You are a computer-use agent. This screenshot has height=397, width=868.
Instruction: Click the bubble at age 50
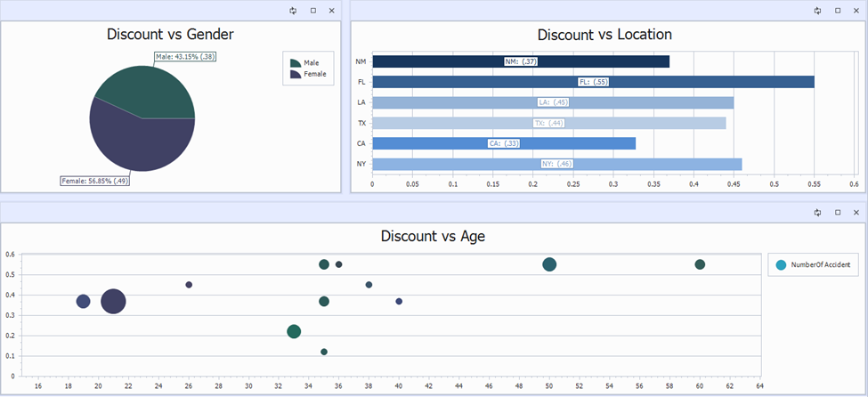[x=549, y=264]
